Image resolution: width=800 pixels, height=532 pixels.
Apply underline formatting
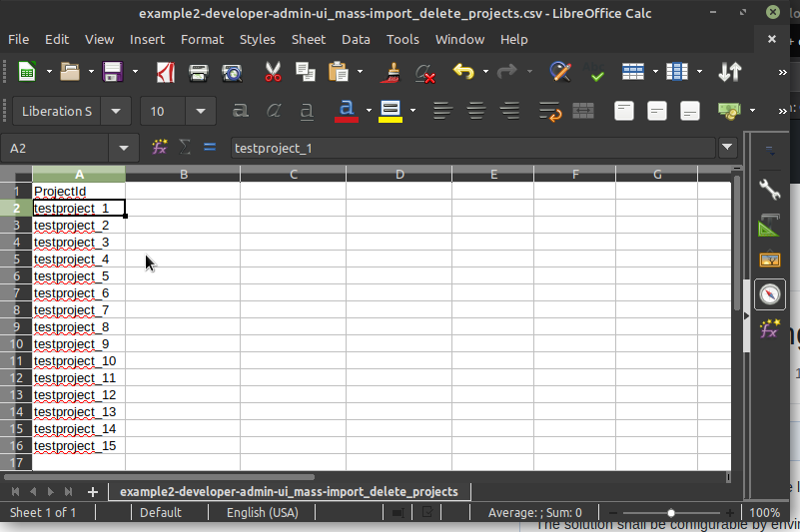coord(307,111)
